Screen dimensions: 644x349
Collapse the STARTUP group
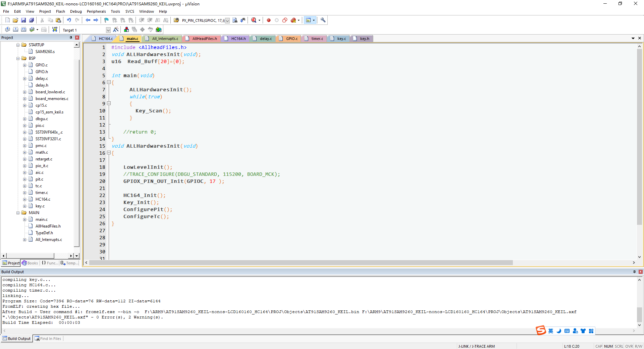click(18, 45)
